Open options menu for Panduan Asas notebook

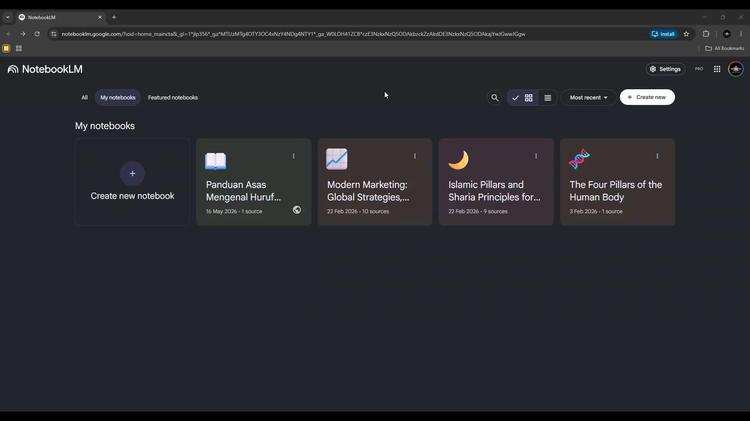(294, 156)
